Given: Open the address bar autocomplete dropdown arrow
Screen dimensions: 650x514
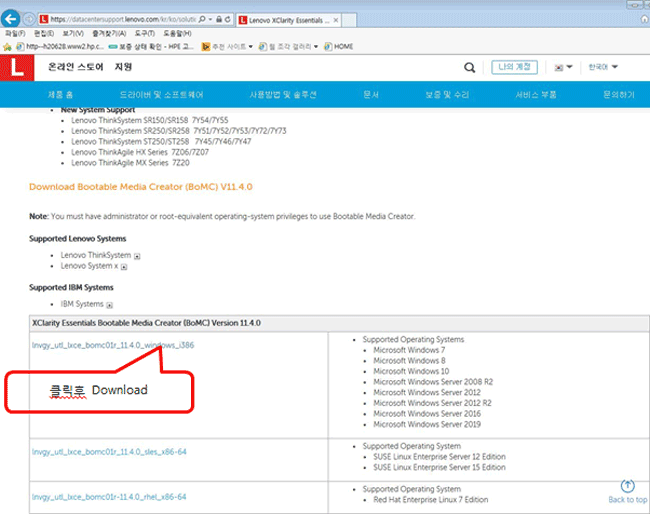Looking at the screenshot, I should tap(210, 19).
